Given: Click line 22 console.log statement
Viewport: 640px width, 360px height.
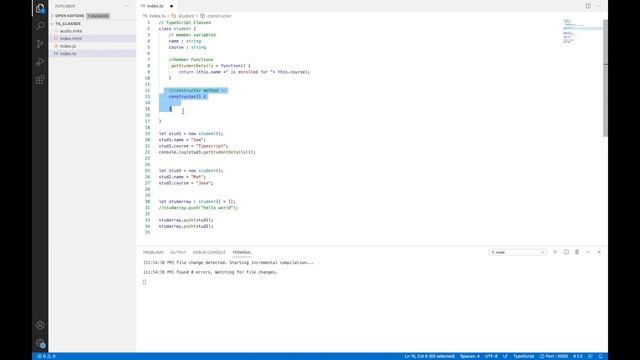Looking at the screenshot, I should click(207, 152).
